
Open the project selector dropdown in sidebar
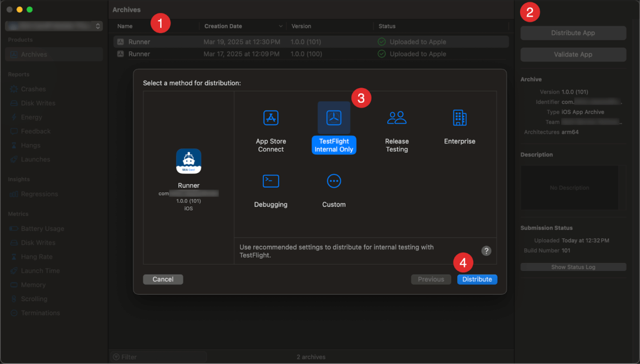point(53,26)
